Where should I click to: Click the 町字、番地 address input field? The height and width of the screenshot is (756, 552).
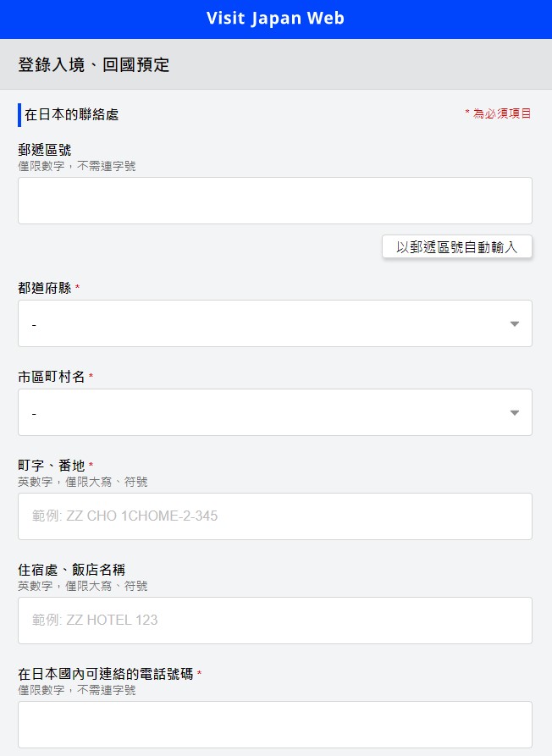[274, 516]
